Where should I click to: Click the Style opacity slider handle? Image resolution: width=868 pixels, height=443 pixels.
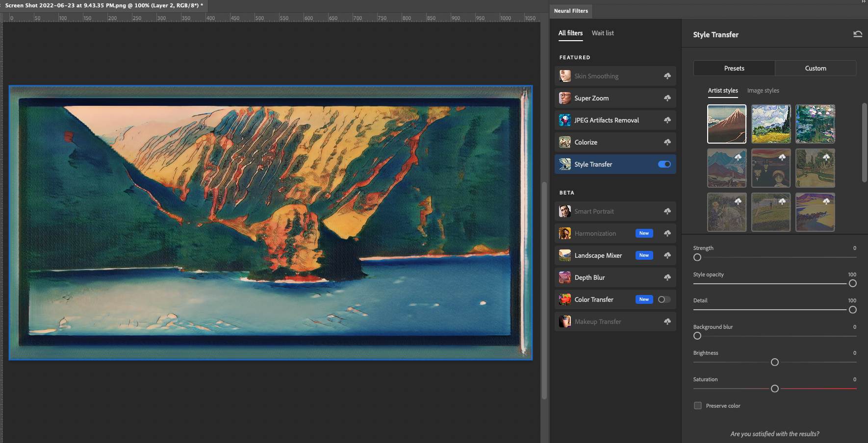click(x=852, y=283)
